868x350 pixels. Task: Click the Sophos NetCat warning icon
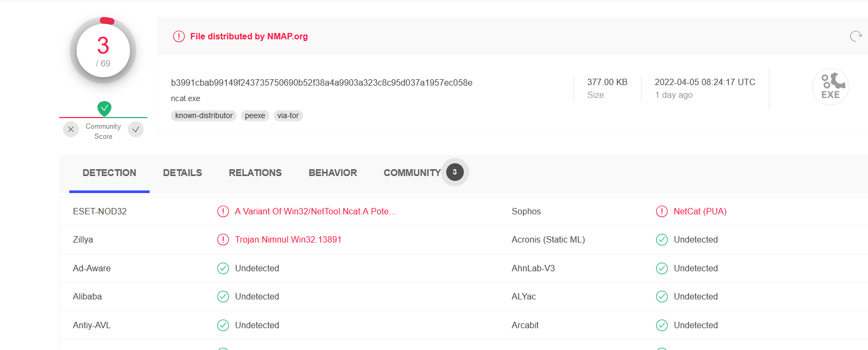(x=661, y=211)
